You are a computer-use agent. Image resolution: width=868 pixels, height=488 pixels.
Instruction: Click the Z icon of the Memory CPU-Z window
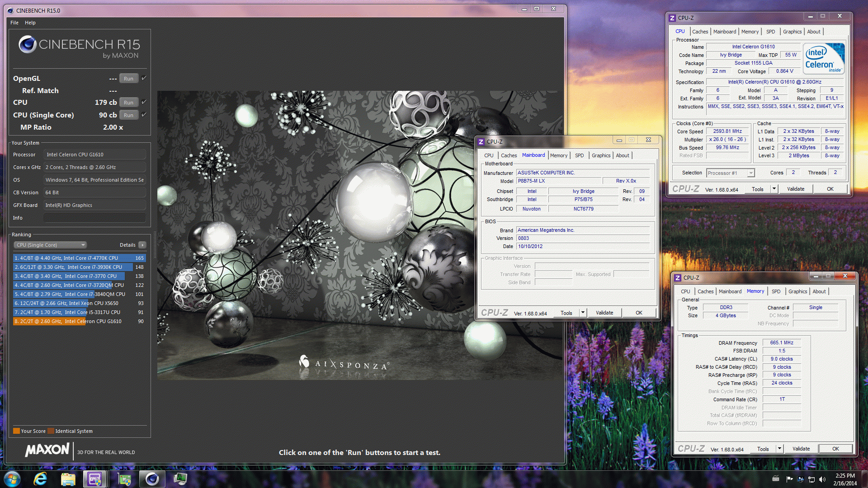[x=678, y=278]
